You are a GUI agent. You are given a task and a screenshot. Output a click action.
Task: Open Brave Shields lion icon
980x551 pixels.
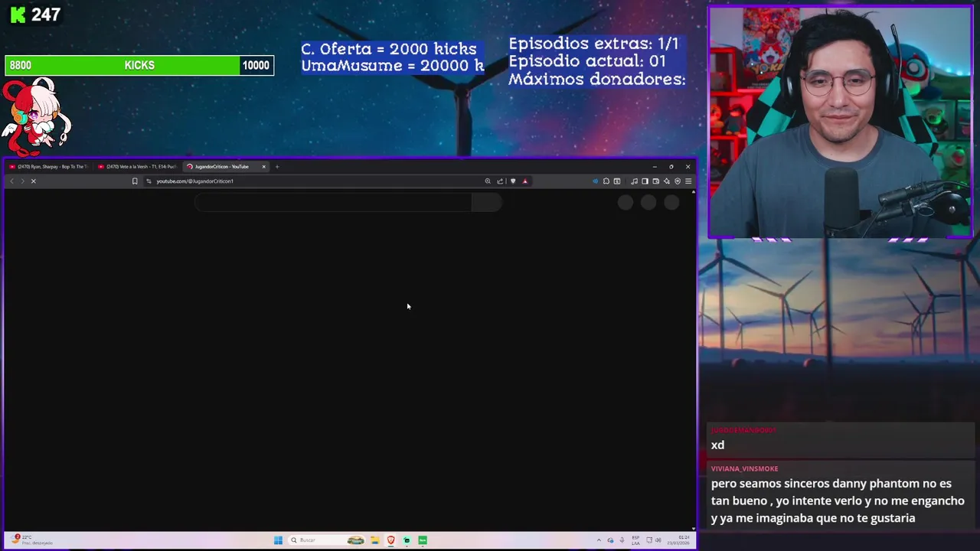[513, 181]
